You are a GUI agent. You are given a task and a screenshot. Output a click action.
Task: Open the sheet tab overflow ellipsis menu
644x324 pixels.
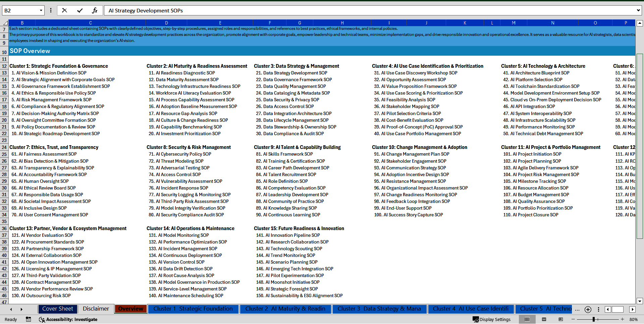pos(577,309)
